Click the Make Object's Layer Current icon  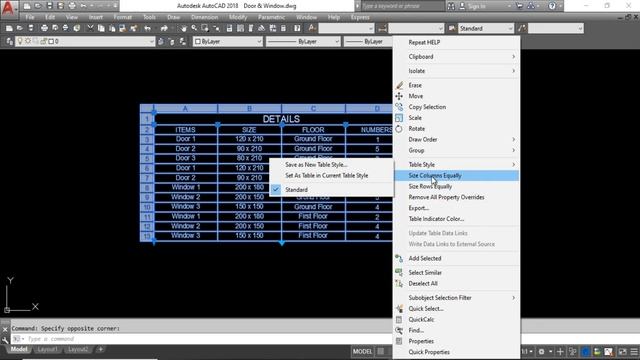161,42
